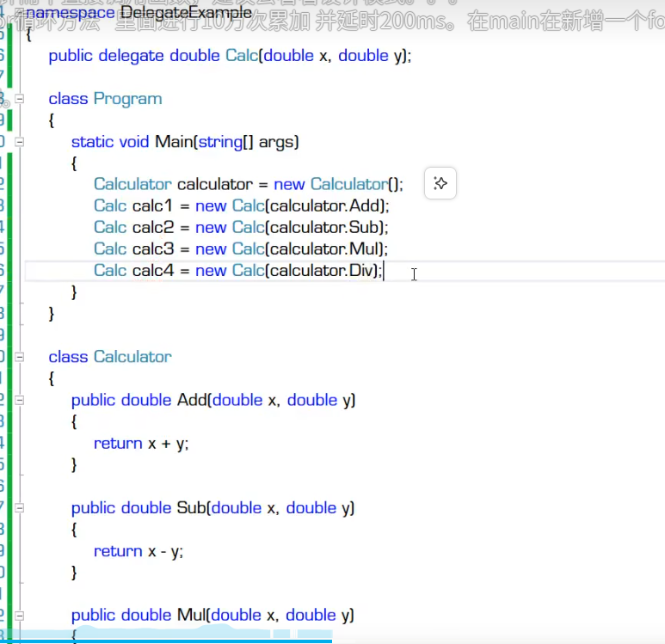
Task: Collapse the Add method block
Action: 19,400
